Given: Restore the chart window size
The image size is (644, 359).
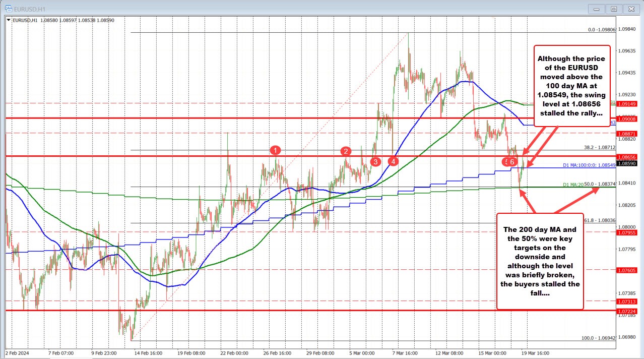Looking at the screenshot, I should point(614,9).
